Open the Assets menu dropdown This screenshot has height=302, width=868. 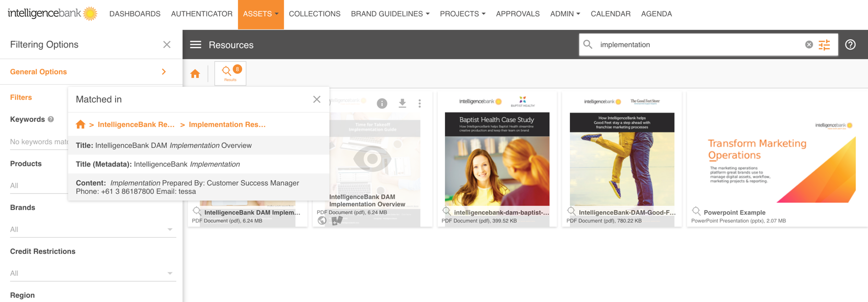click(x=260, y=14)
